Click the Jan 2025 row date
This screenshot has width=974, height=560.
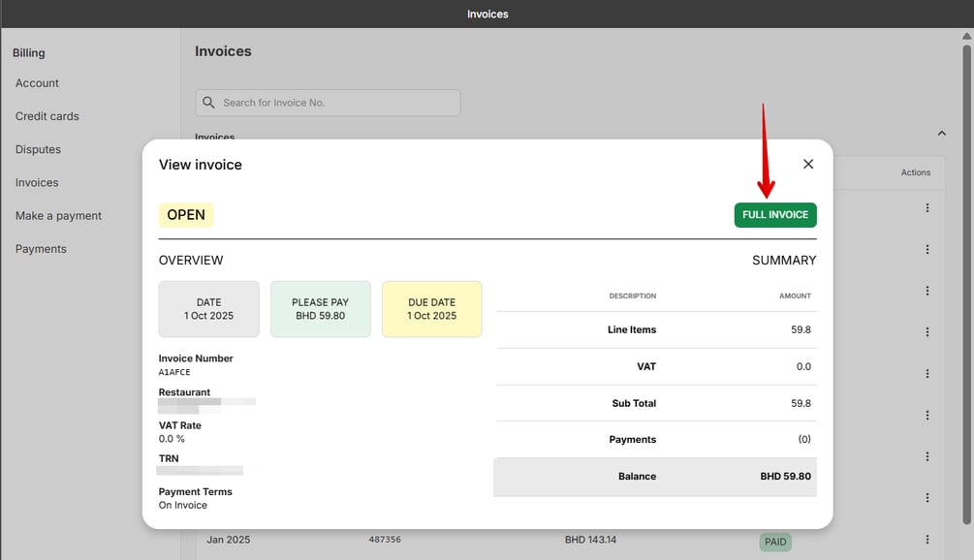click(x=229, y=540)
